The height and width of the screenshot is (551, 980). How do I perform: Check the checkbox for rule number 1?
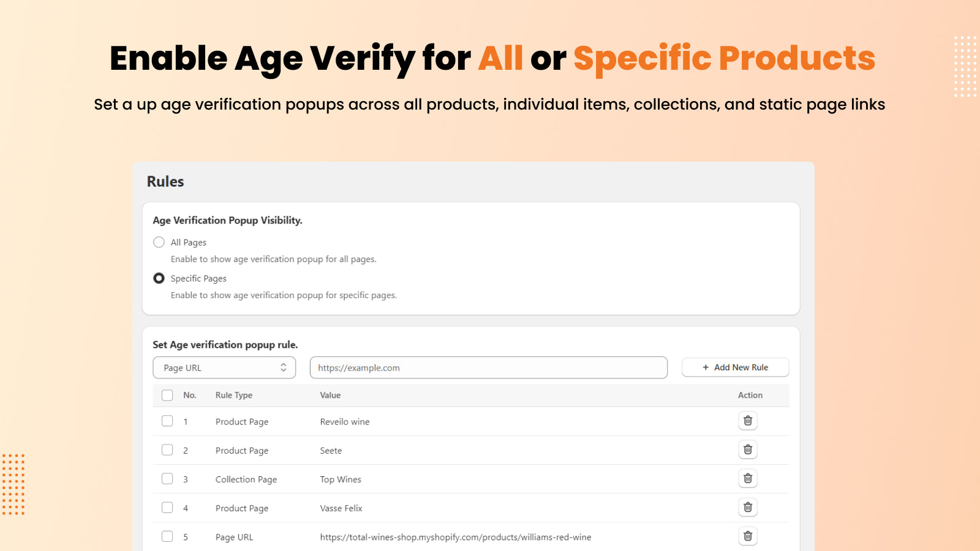coord(167,421)
